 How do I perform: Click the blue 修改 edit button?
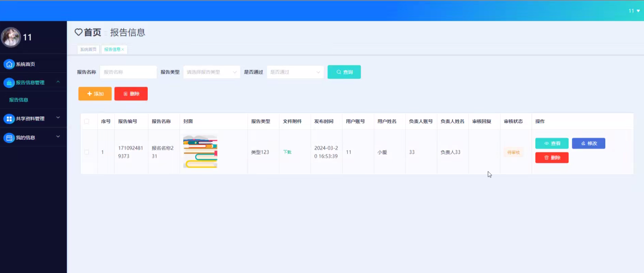[x=588, y=143]
